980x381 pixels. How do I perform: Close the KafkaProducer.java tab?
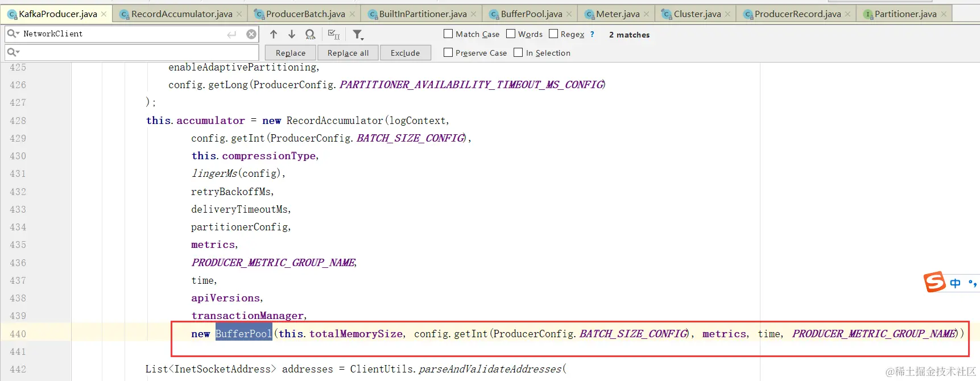(x=104, y=14)
